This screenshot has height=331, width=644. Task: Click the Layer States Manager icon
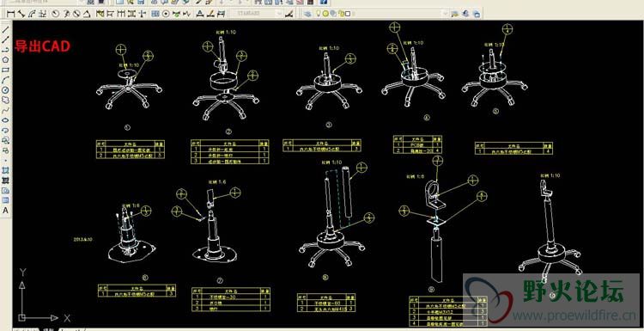pyautogui.click(x=477, y=14)
